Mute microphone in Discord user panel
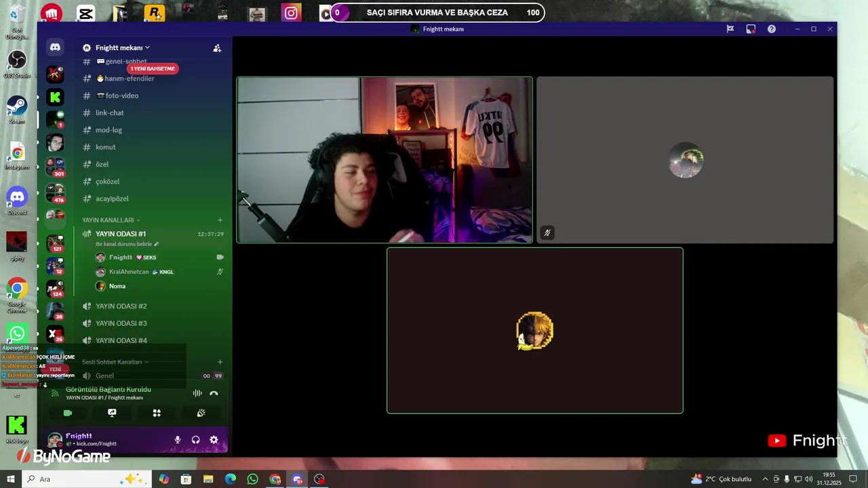Screen dimensions: 868x488 (x=178, y=440)
